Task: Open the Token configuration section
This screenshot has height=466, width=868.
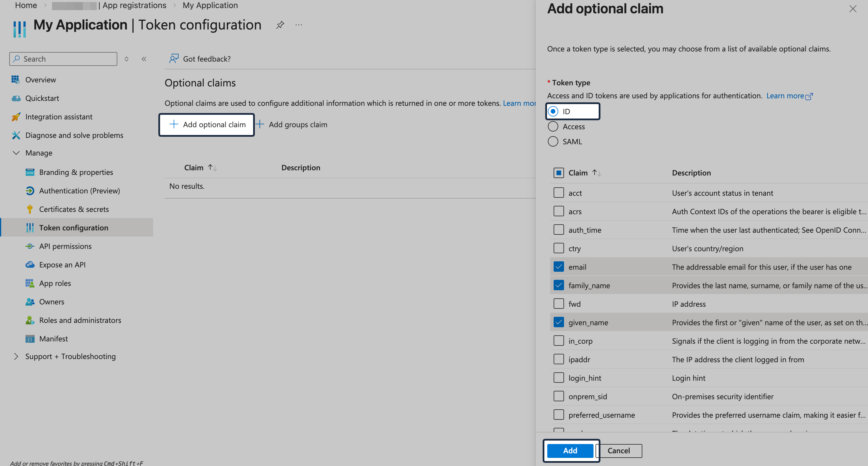Action: [x=74, y=227]
